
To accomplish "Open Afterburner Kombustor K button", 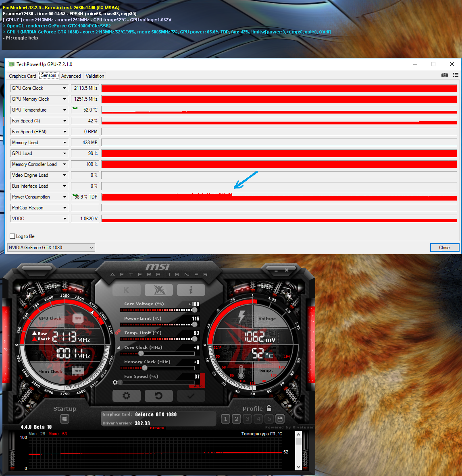I will click(x=127, y=290).
